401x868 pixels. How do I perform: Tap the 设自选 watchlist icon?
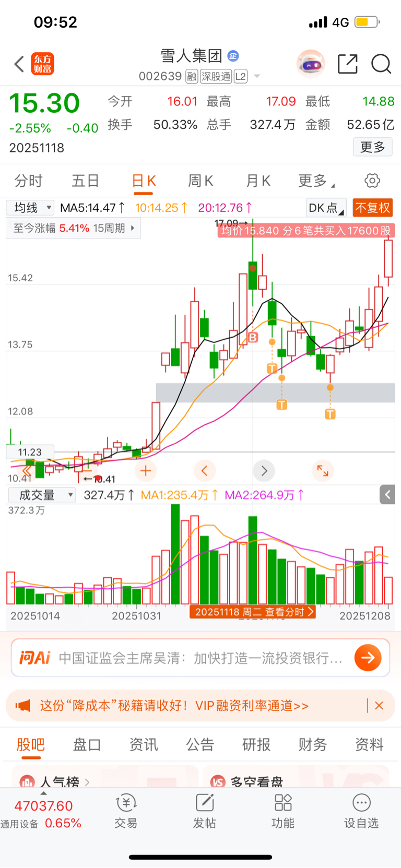click(x=361, y=811)
